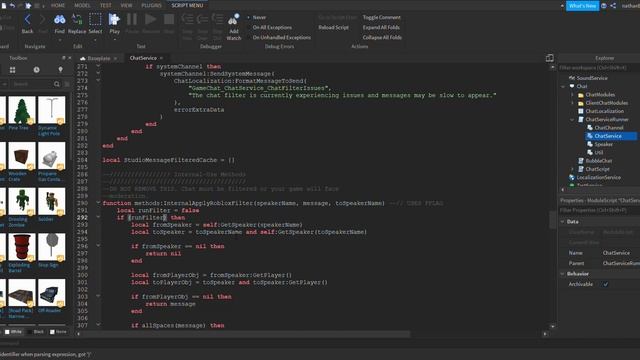Expand the ChatScript tree node

pos(572,169)
